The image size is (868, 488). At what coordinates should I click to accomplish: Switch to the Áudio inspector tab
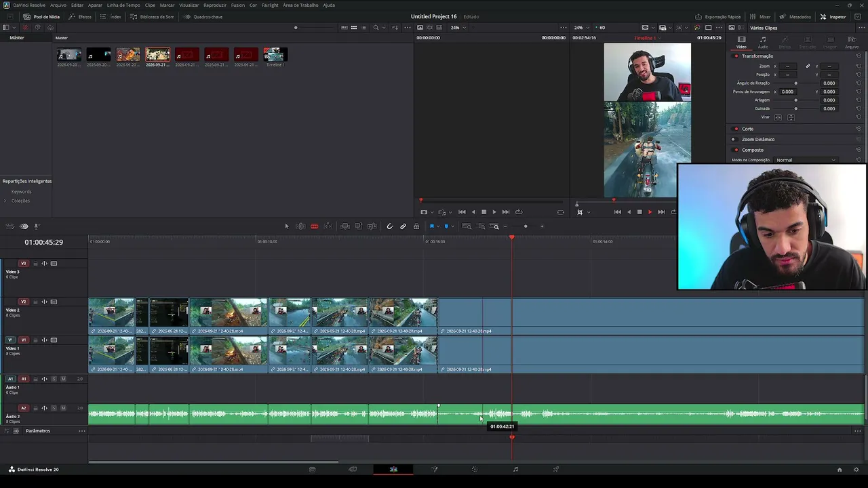coord(763,43)
